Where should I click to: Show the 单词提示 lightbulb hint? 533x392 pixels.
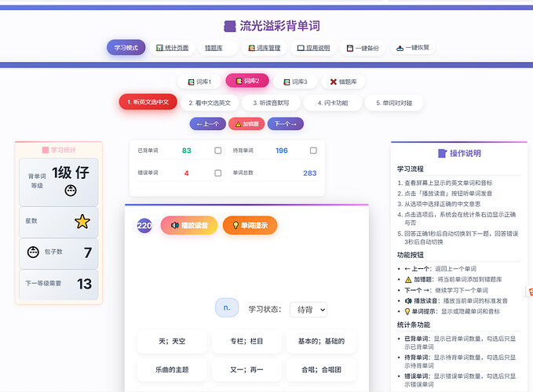click(x=250, y=226)
